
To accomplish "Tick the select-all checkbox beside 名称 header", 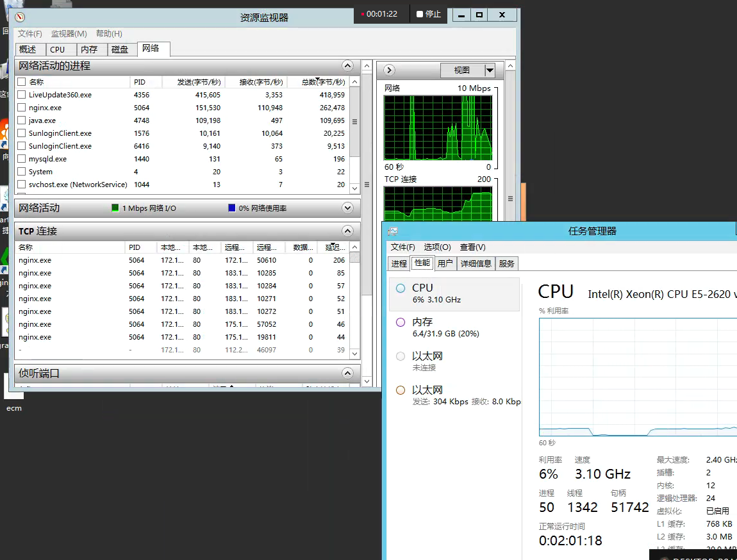I will [x=22, y=82].
